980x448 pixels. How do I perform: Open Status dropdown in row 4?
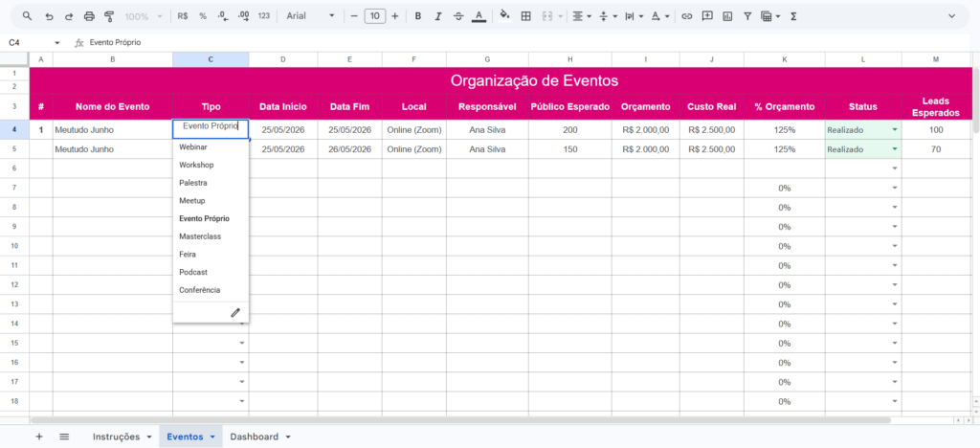point(895,130)
